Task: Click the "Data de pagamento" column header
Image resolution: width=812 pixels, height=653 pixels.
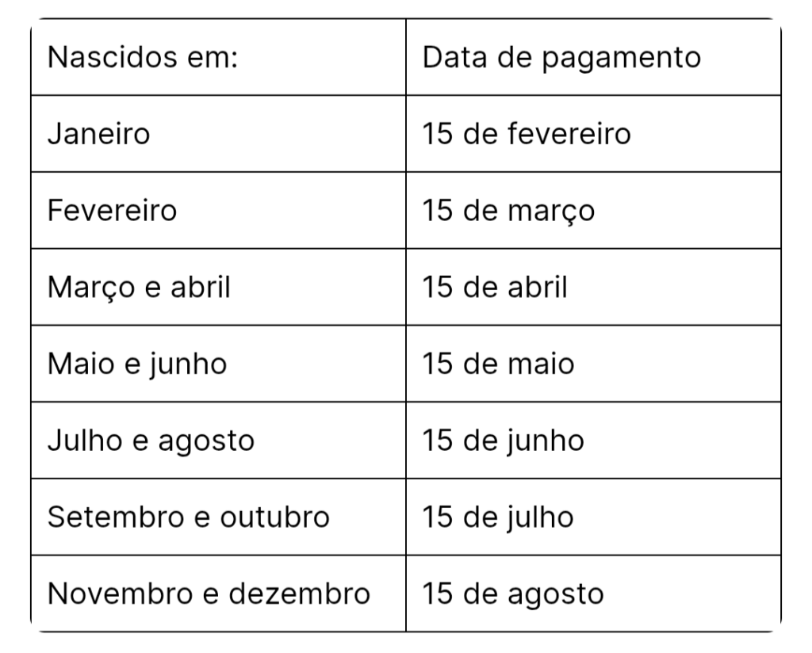Action: click(561, 59)
